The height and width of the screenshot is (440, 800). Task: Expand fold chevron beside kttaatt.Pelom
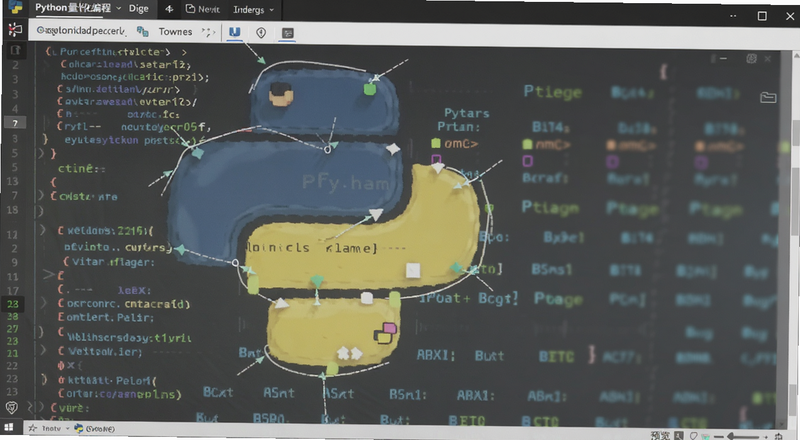pos(44,379)
